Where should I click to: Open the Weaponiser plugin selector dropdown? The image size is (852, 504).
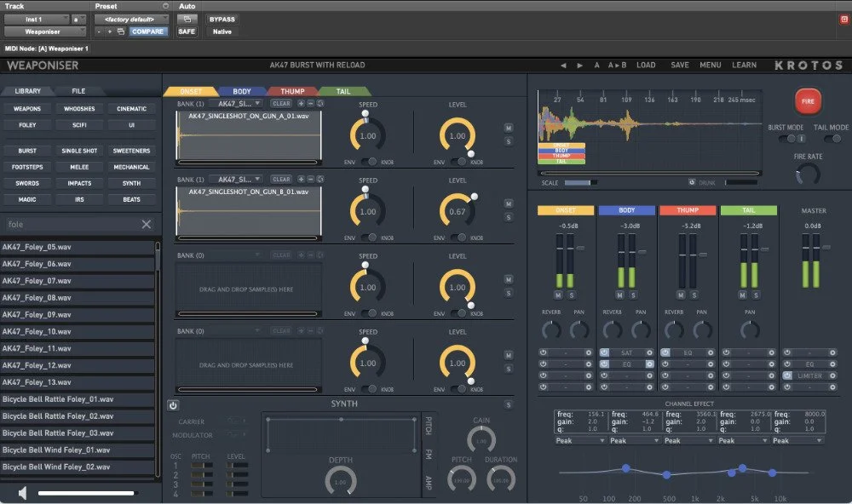[x=45, y=31]
